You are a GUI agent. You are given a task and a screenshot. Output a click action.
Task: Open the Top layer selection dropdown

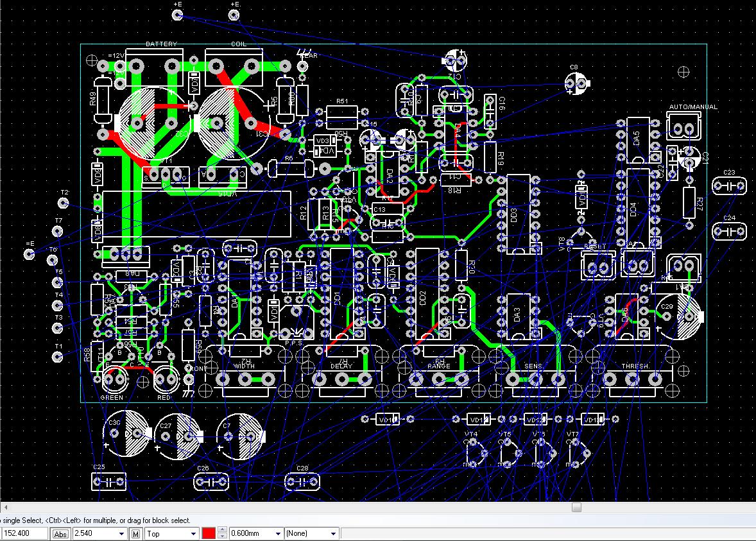point(193,534)
